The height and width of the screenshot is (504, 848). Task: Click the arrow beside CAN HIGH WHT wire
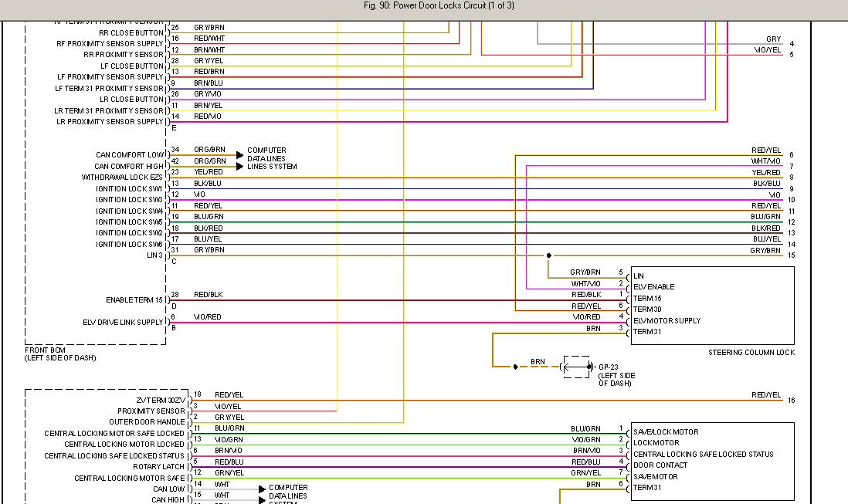tap(261, 499)
